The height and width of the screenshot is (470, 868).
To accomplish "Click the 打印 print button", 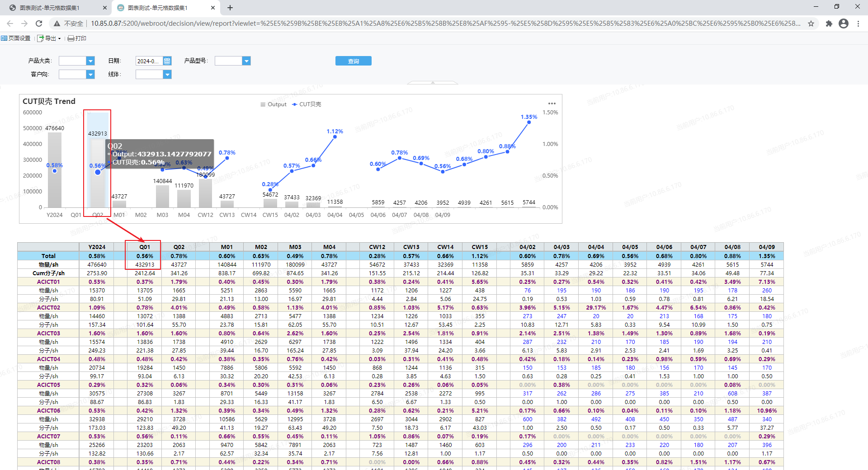I will (77, 38).
